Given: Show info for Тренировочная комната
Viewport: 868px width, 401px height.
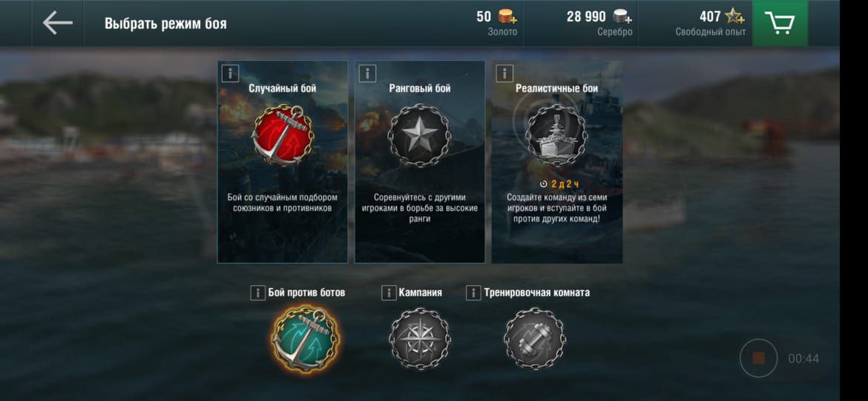Looking at the screenshot, I should [473, 293].
